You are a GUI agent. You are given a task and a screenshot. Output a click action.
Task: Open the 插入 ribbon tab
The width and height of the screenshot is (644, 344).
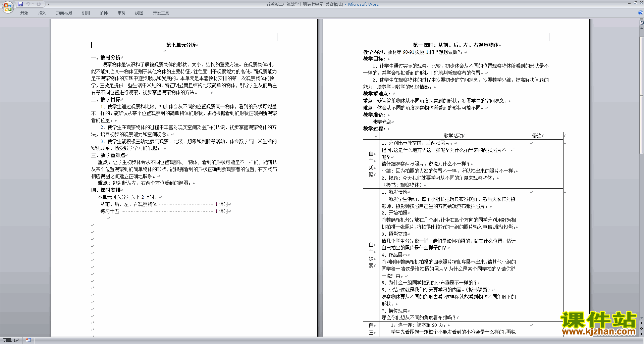click(42, 13)
